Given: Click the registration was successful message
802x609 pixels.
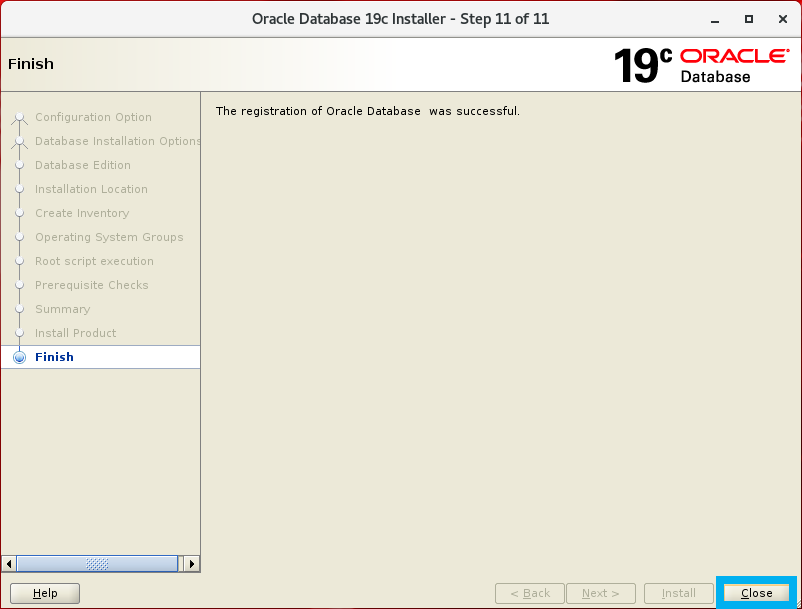Looking at the screenshot, I should tap(368, 111).
